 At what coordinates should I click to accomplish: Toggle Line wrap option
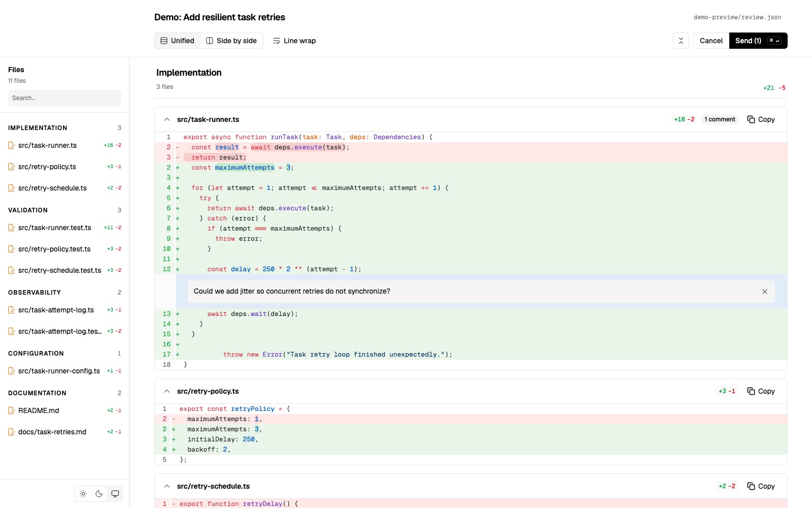point(294,41)
